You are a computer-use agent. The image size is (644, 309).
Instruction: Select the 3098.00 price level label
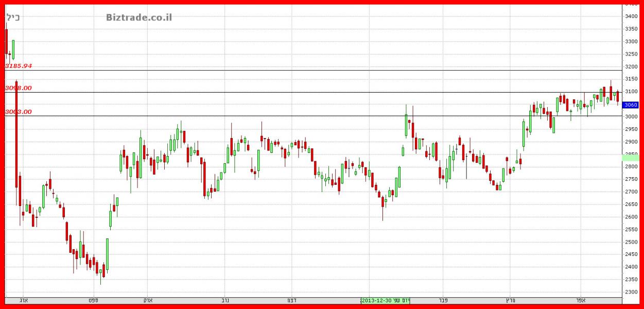[x=19, y=88]
